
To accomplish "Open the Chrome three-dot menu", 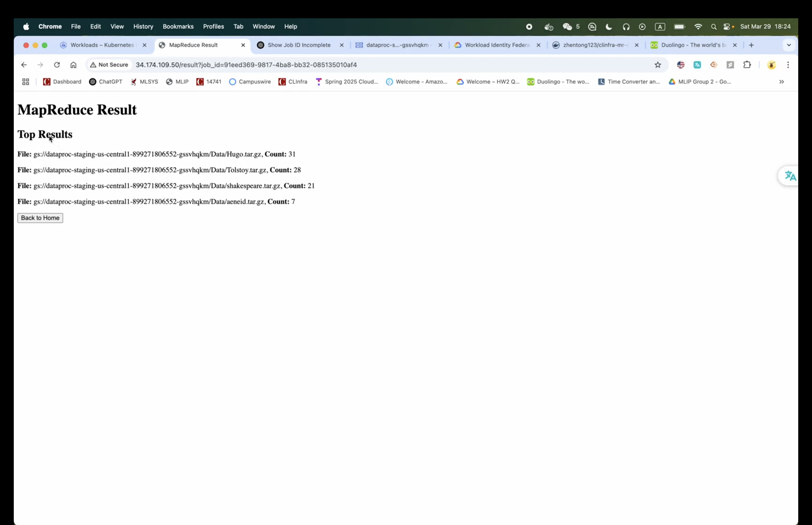I will pos(788,65).
